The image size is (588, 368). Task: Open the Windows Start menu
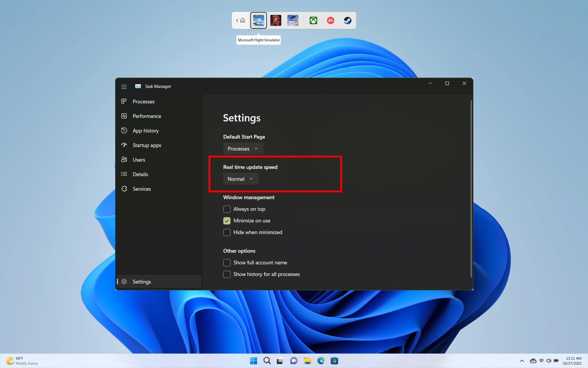[x=254, y=361]
